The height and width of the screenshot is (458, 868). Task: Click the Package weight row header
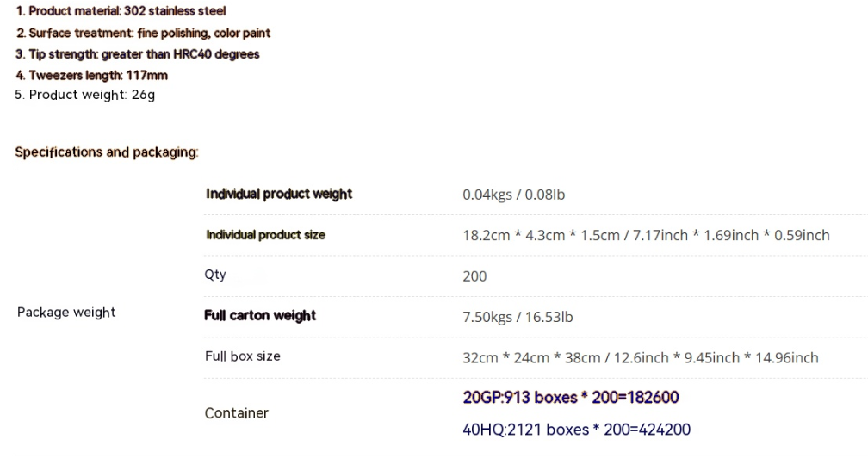(66, 313)
